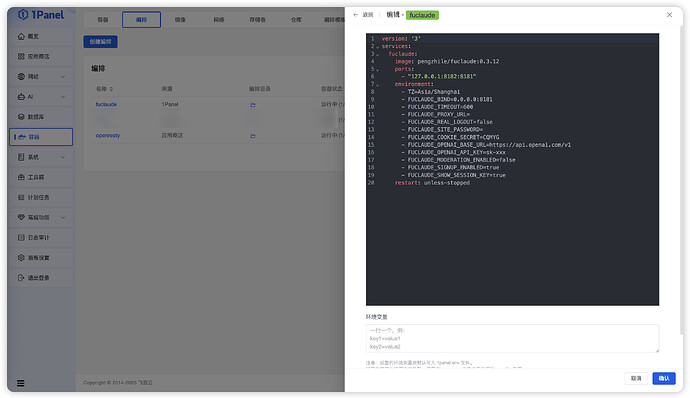Image resolution: width=690 pixels, height=398 pixels.
Task: Click the image: pengzhile/fuclaude:0.3.12 line
Action: (x=447, y=62)
